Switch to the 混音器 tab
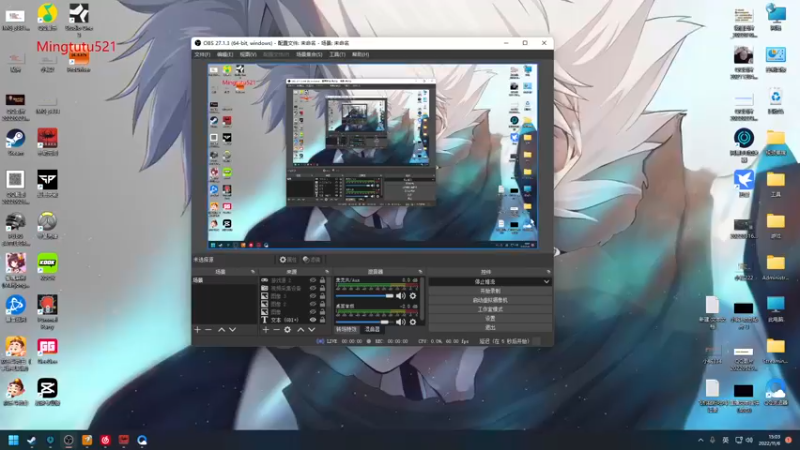800x450 pixels. pyautogui.click(x=372, y=329)
